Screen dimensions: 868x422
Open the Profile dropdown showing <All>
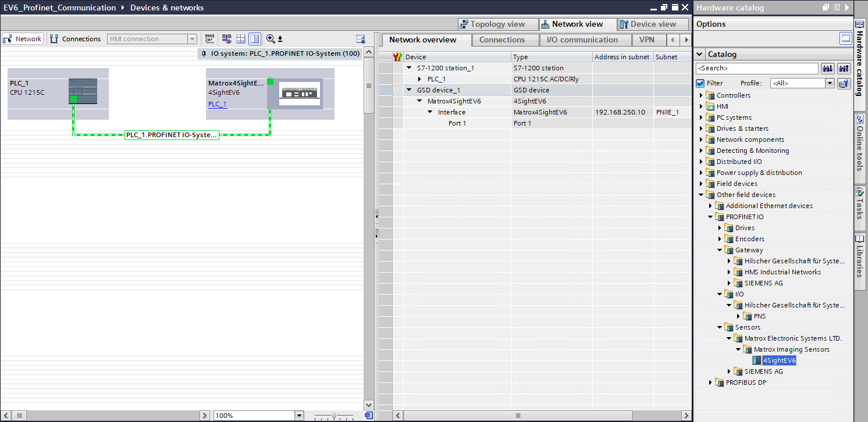coord(830,83)
